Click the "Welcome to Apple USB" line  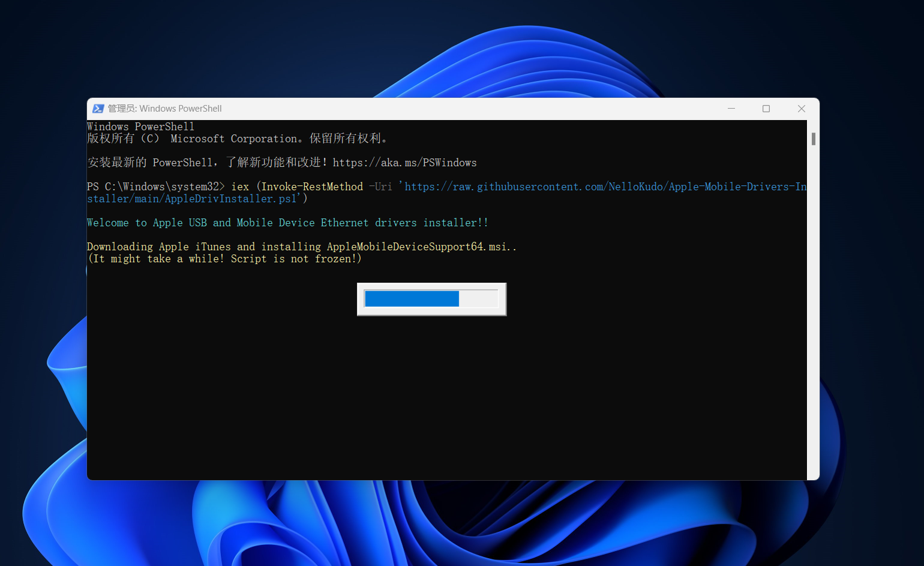(x=287, y=223)
